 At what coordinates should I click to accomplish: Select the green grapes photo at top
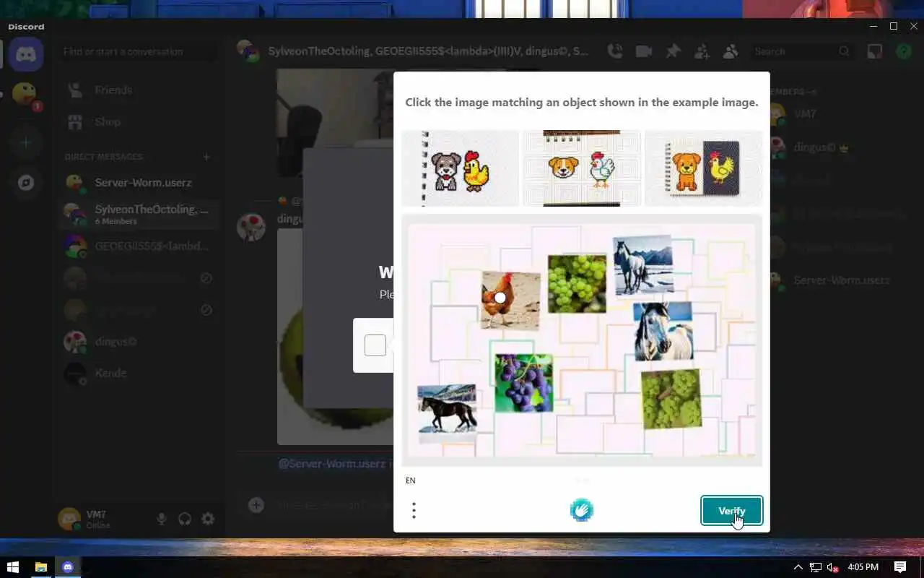577,282
